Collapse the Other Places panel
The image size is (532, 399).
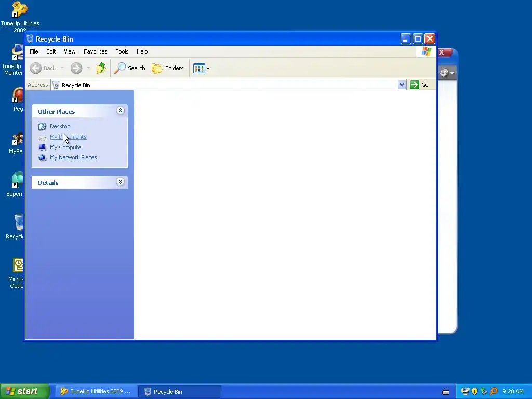click(120, 111)
